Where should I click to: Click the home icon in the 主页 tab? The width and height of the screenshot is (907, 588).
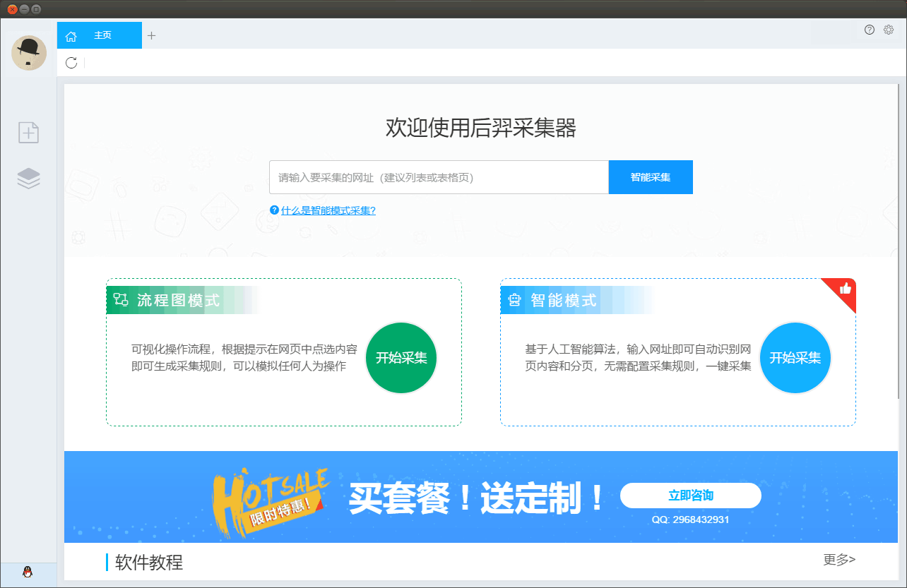tap(71, 36)
